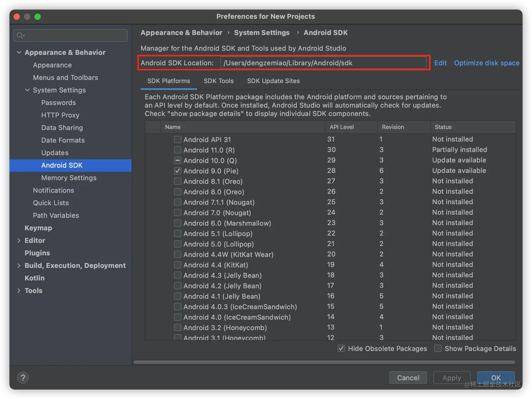Uncheck the Android 9.0 (Pie) checkbox

click(x=178, y=171)
